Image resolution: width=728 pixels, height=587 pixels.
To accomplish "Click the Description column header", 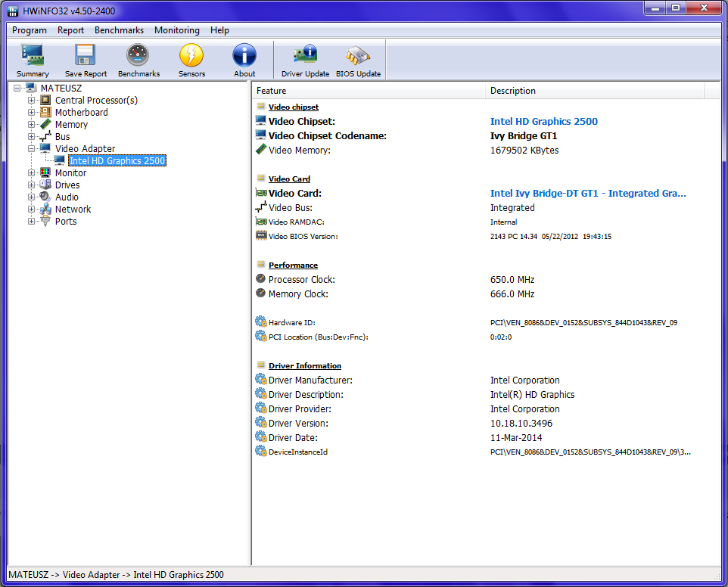I will click(x=595, y=91).
